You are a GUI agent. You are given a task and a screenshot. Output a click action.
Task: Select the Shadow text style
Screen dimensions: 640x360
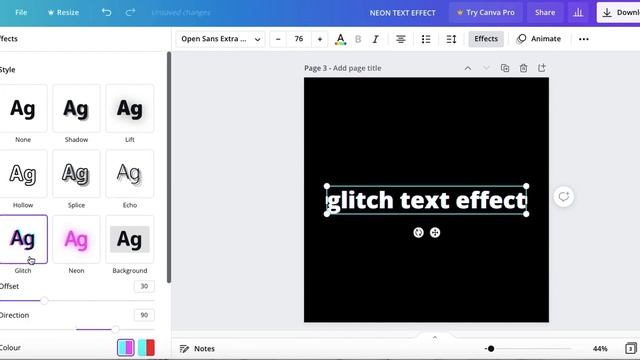76,109
